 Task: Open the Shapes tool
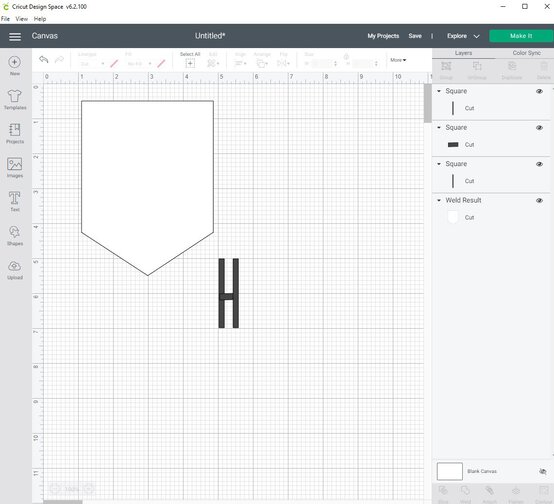pos(14,235)
